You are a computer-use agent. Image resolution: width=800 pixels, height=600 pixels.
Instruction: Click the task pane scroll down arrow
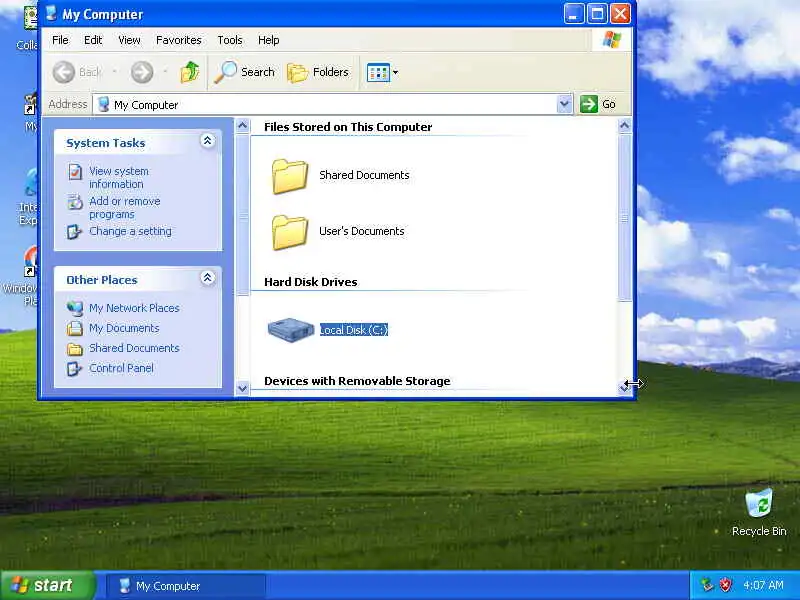point(242,388)
